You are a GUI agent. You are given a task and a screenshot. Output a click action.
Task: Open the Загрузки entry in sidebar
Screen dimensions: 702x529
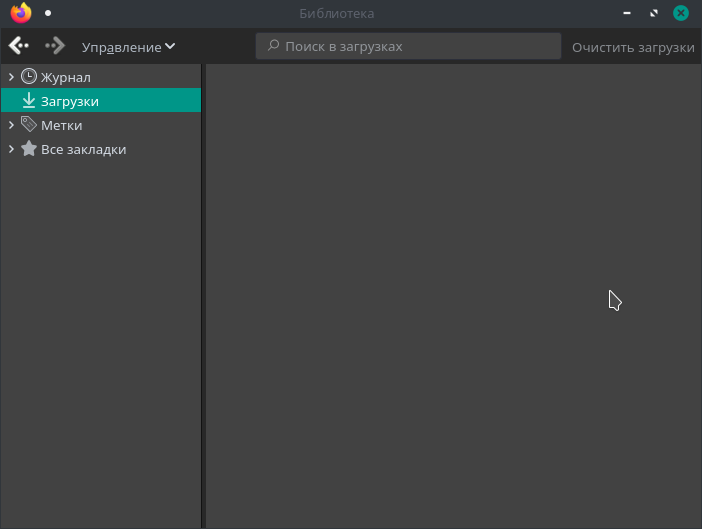pos(101,100)
